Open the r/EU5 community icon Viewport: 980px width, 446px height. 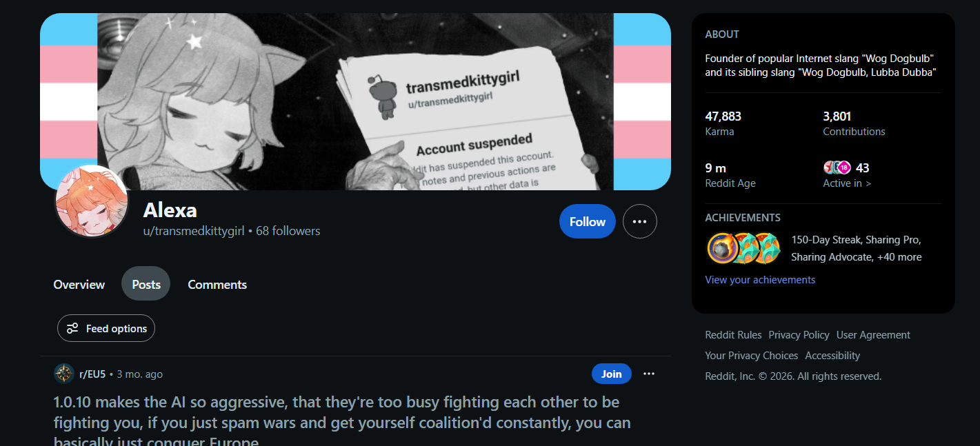[x=64, y=374]
